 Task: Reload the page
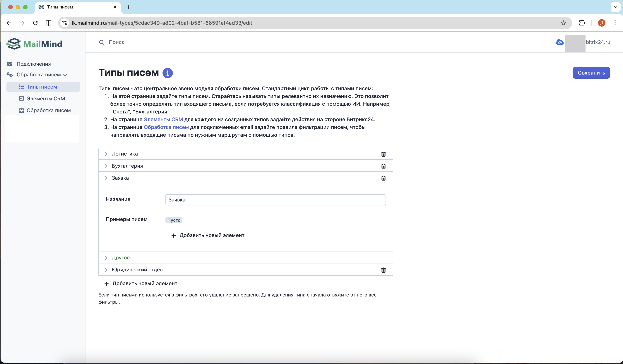point(35,23)
